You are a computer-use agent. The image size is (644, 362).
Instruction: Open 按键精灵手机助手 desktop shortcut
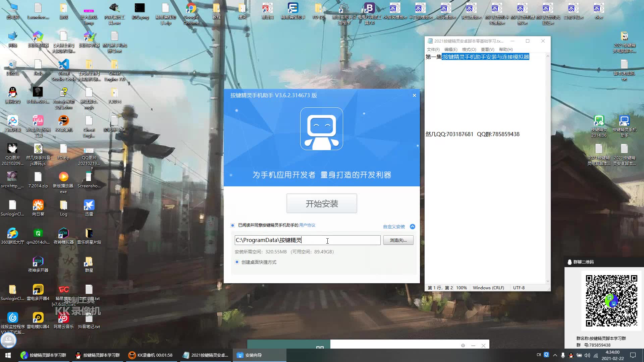click(624, 126)
